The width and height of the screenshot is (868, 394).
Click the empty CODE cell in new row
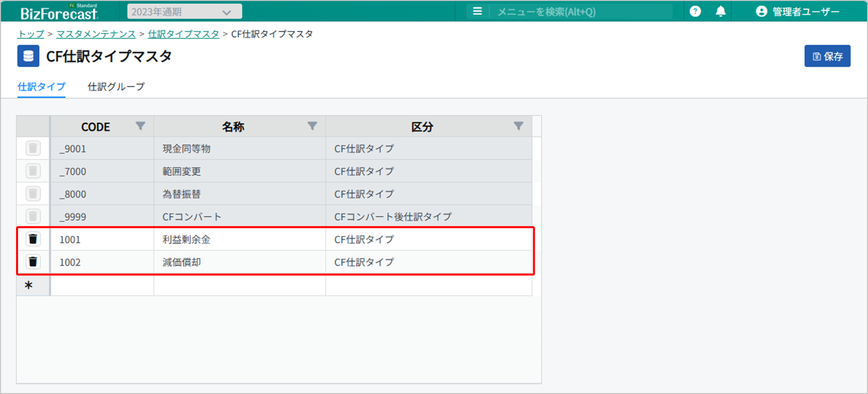(x=102, y=286)
